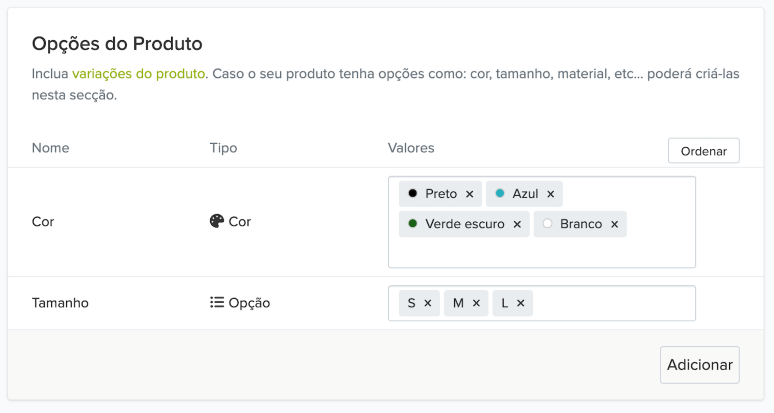Click the black swatch on Preto
774x413 pixels.
(x=412, y=193)
